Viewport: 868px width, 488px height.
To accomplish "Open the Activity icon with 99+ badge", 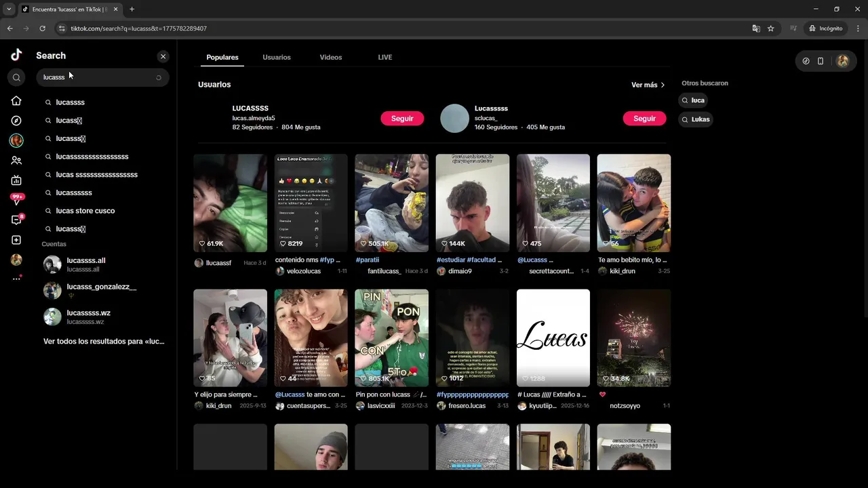I will point(16,200).
